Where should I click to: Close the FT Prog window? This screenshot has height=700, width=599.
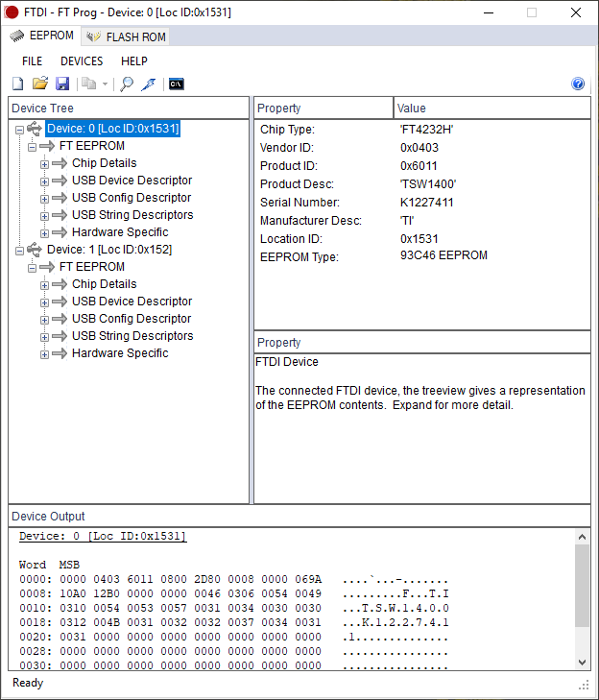(576, 12)
